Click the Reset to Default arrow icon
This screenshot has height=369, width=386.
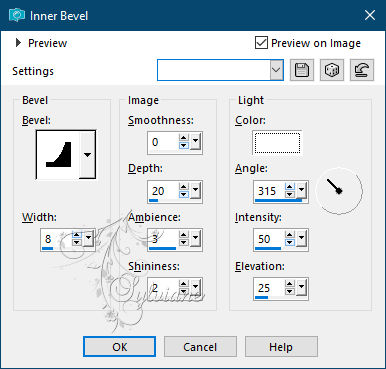(x=362, y=70)
